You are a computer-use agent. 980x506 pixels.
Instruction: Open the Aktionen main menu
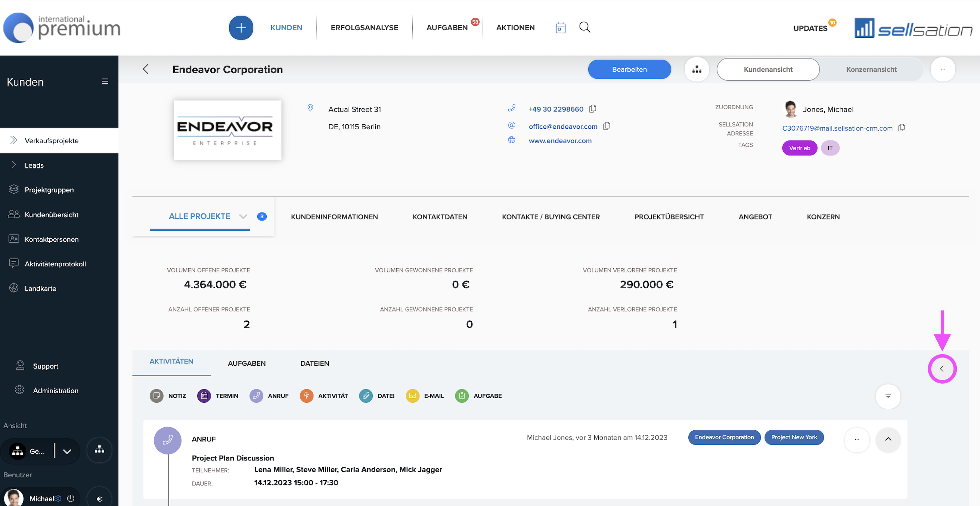point(515,28)
